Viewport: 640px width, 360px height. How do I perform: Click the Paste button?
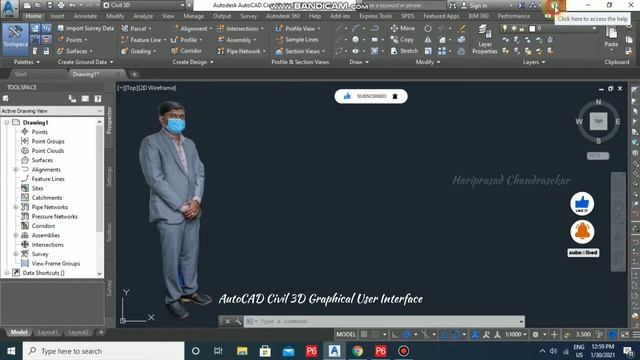click(x=611, y=37)
